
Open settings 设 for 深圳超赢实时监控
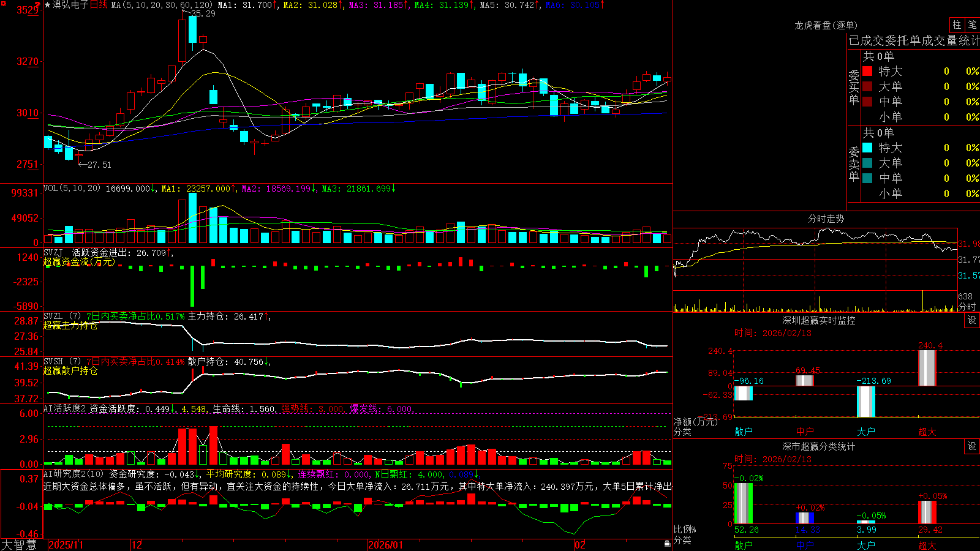click(x=972, y=320)
